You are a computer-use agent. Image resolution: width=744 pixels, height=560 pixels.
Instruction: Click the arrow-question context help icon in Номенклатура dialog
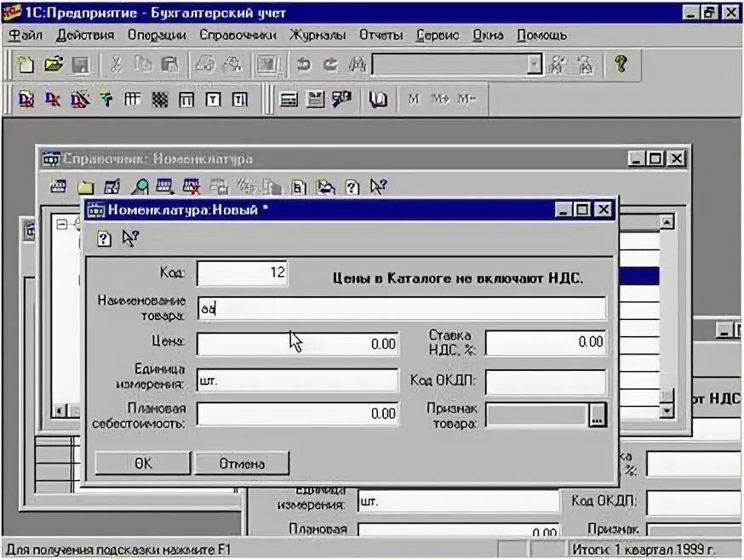click(130, 238)
